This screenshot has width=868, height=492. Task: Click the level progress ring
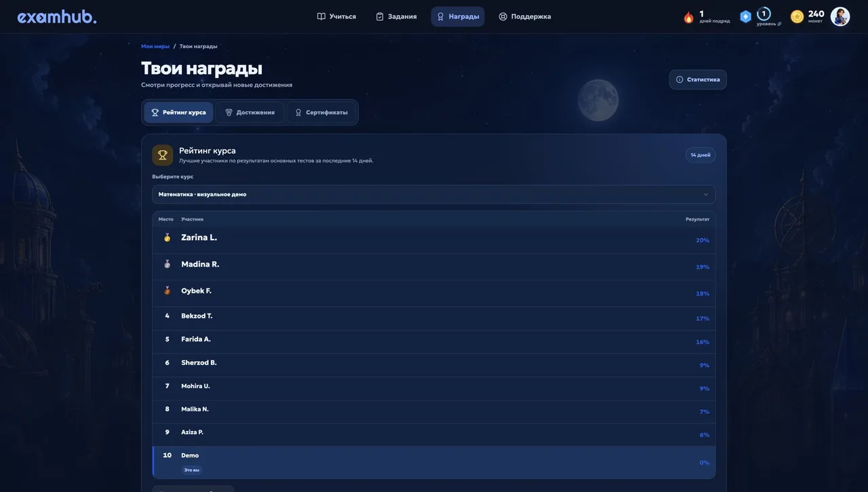tap(764, 14)
